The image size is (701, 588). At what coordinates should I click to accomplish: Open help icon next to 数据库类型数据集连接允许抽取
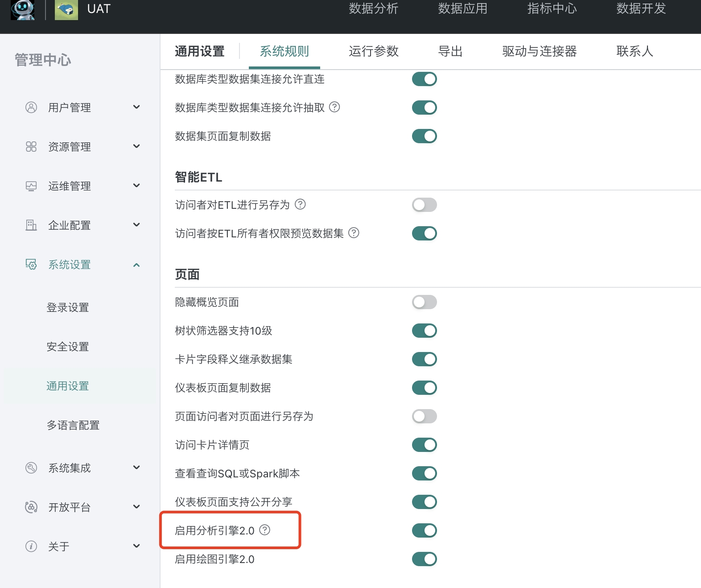(x=334, y=107)
